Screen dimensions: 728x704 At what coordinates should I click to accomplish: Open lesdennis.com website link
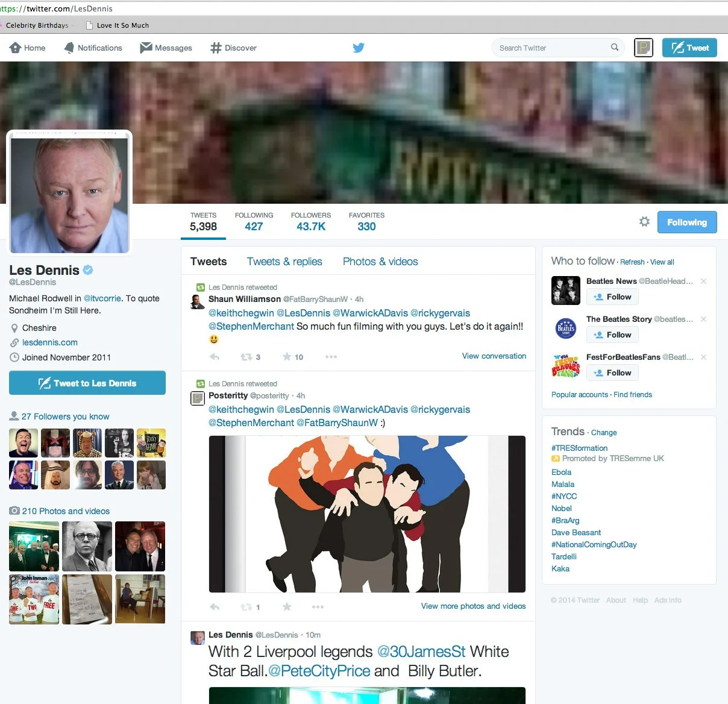coord(50,342)
